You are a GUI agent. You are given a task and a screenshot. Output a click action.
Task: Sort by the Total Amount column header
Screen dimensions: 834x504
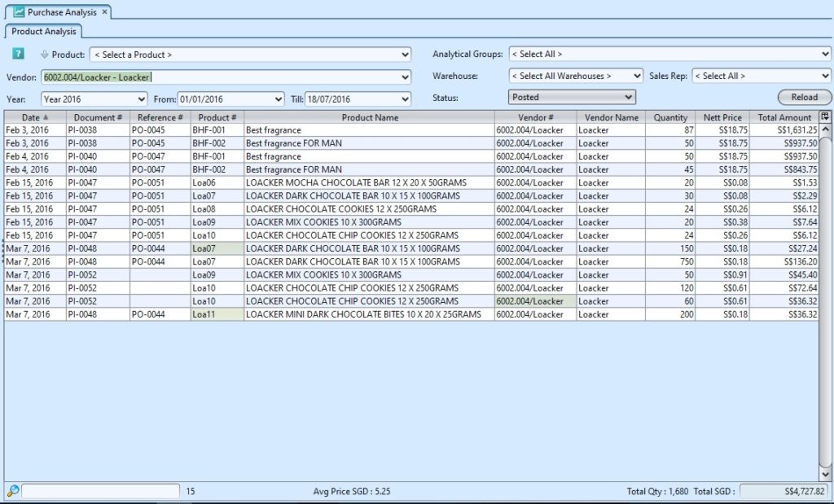point(784,117)
